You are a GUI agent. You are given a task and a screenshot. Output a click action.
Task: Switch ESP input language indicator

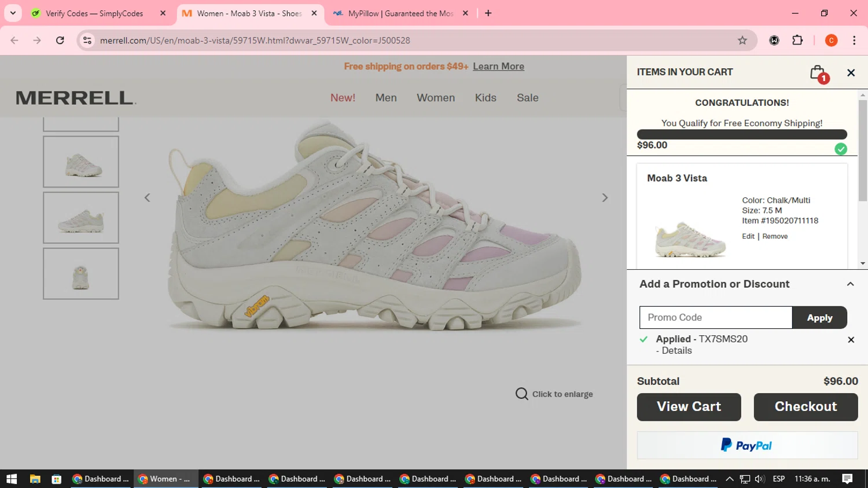[779, 479]
